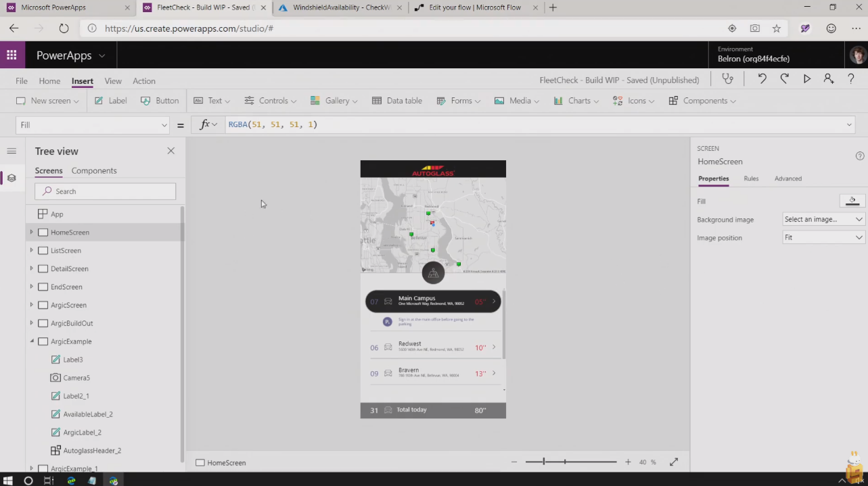868x486 pixels.
Task: Click the fit-to-window expand icon
Action: click(674, 462)
